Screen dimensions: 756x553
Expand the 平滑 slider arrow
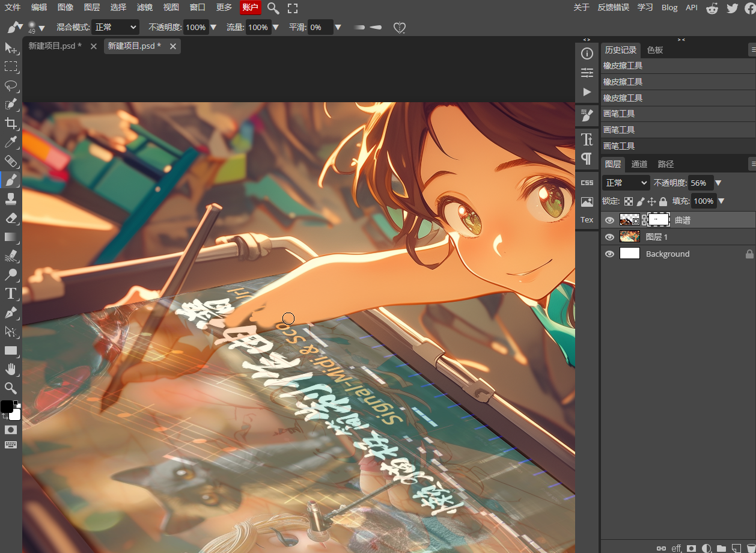point(338,27)
